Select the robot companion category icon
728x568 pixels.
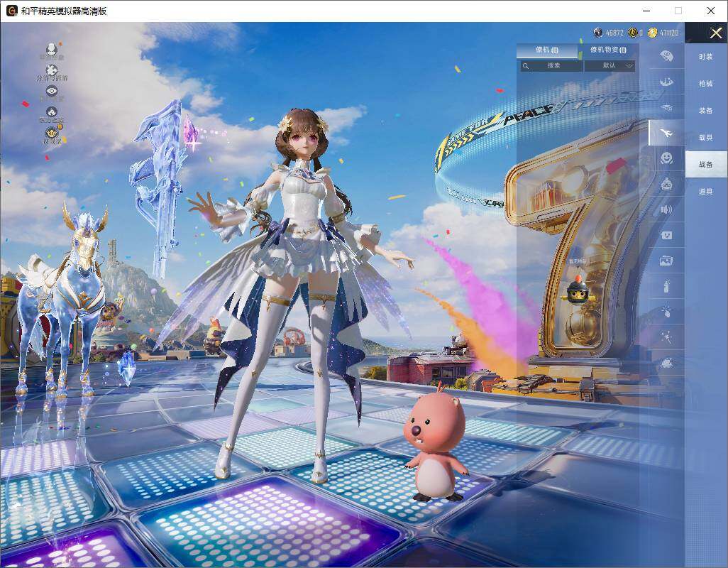667,185
